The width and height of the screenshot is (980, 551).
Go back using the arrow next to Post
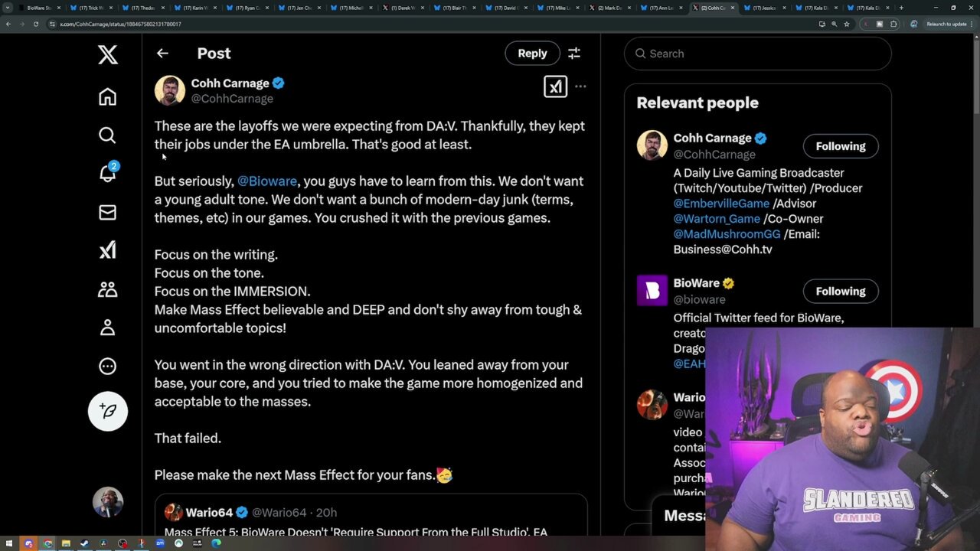162,54
